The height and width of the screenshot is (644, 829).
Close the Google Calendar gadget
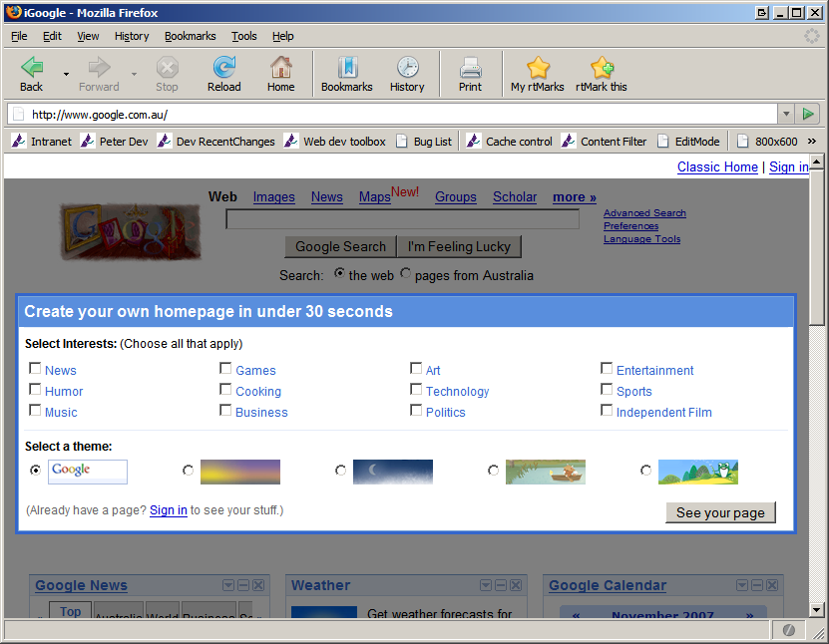tap(772, 585)
